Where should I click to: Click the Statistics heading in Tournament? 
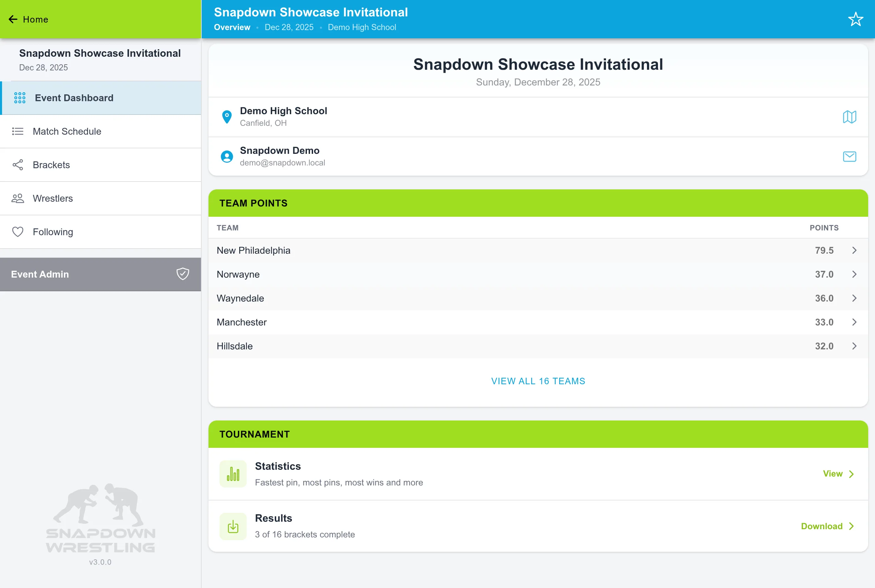tap(278, 466)
